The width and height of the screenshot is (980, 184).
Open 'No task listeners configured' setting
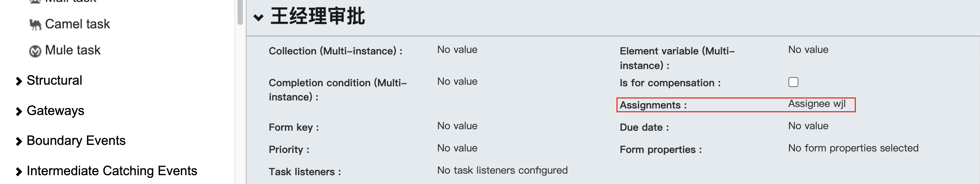point(502,171)
